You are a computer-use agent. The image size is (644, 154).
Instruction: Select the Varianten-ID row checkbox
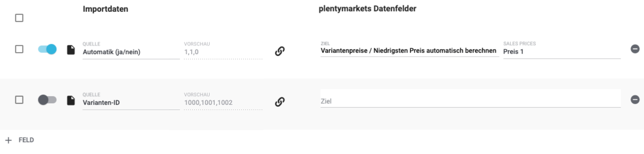pos(19,100)
